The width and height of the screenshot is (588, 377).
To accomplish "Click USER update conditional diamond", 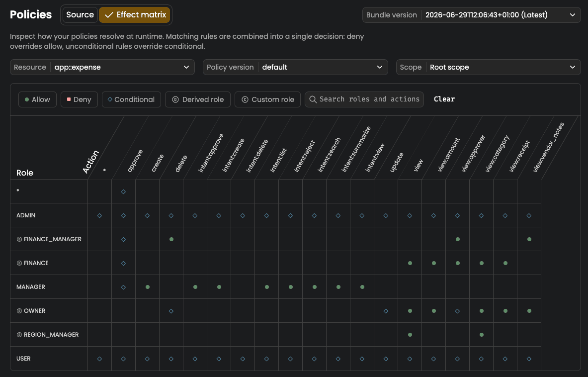I will [x=386, y=359].
